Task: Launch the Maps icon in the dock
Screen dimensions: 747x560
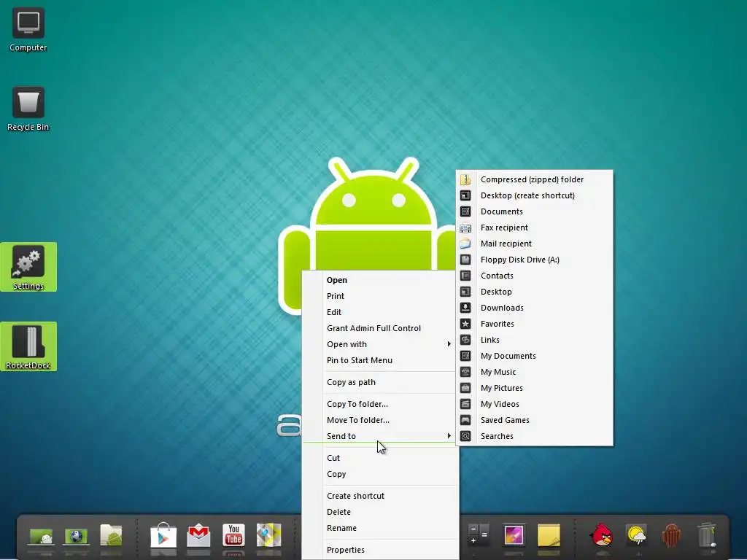Action: (268, 535)
